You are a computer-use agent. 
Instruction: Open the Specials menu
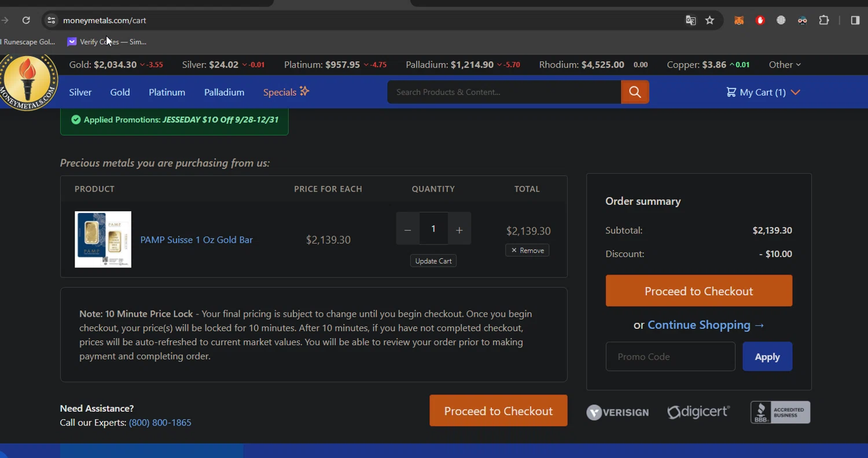tap(279, 92)
